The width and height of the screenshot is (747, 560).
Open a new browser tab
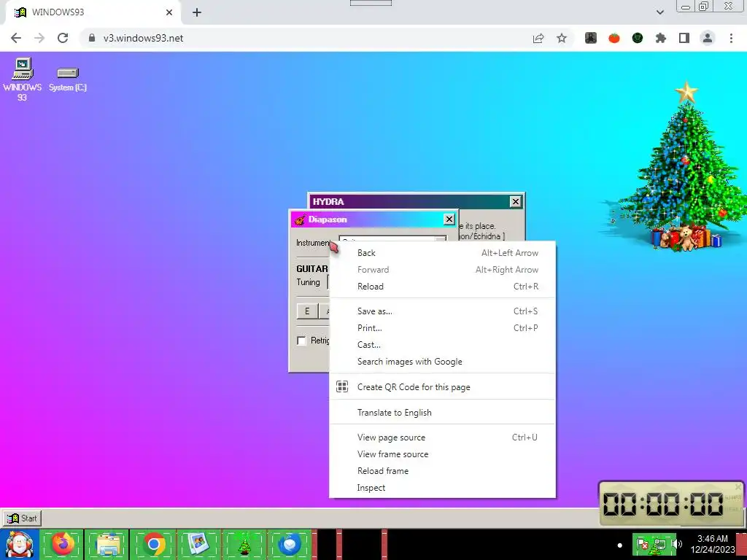pos(197,12)
